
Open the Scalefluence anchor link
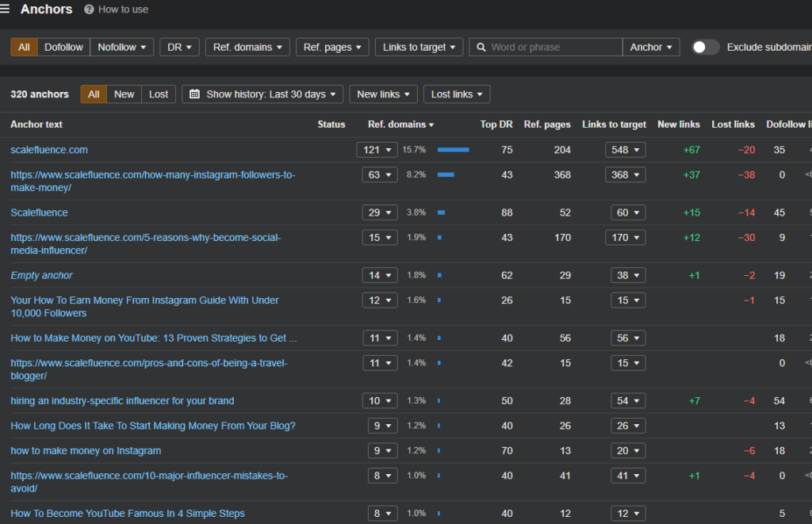point(40,212)
